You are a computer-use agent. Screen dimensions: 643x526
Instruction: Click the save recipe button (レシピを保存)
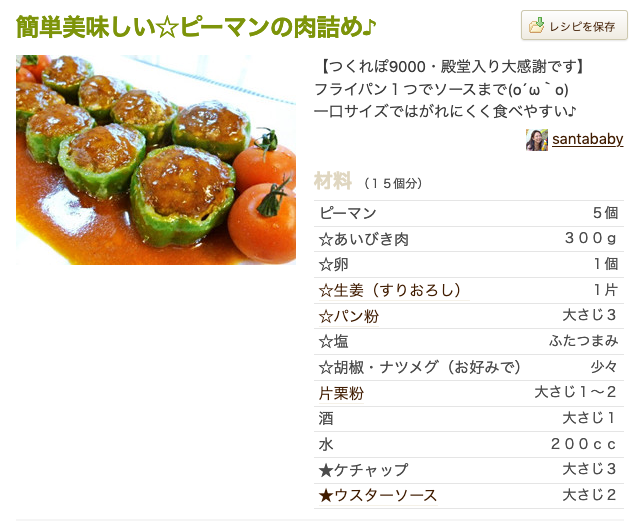574,26
